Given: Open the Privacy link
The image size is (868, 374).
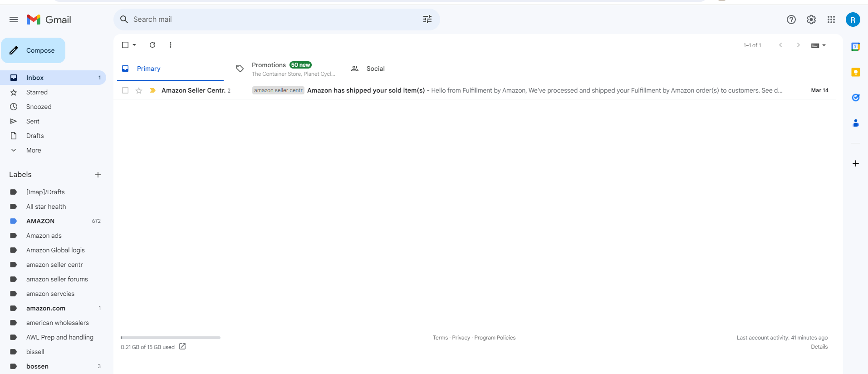Looking at the screenshot, I should point(461,338).
